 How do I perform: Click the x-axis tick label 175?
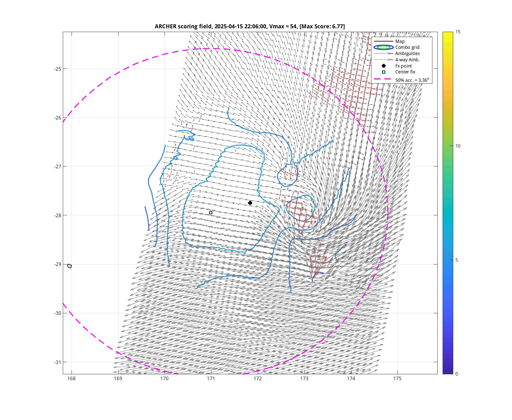click(x=397, y=379)
